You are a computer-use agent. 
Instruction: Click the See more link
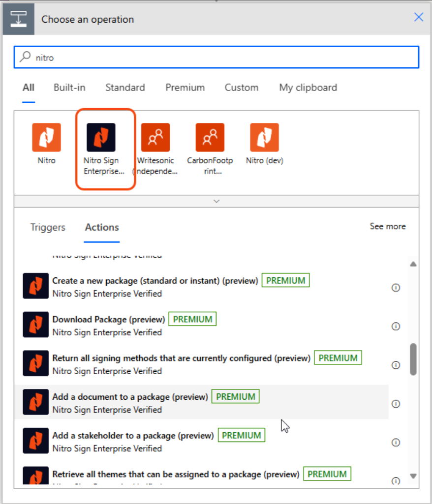[388, 226]
